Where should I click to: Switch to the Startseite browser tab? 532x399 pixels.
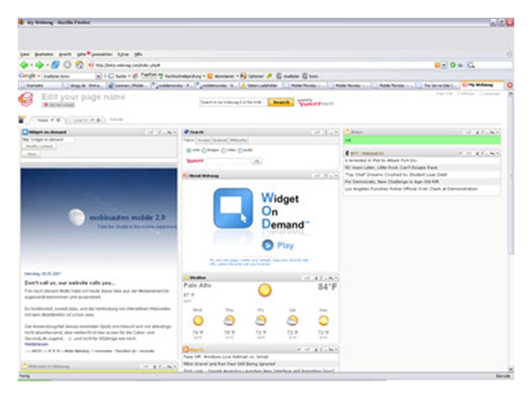click(x=40, y=85)
